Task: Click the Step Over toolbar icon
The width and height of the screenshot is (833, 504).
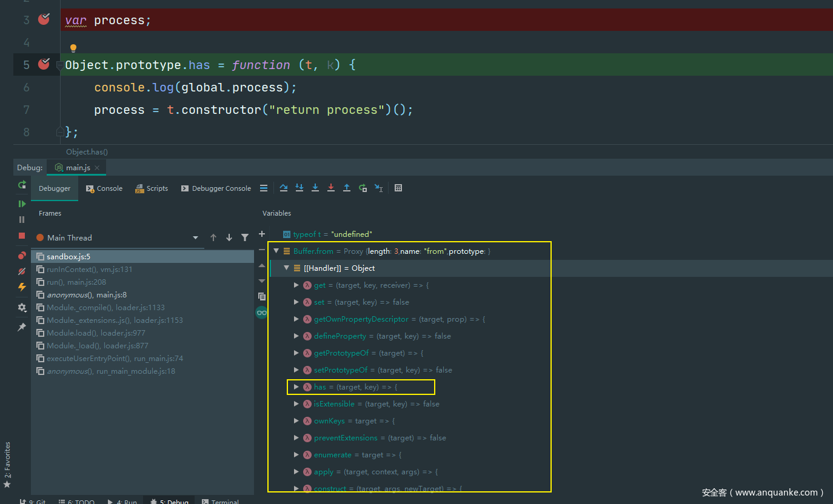Action: tap(283, 188)
